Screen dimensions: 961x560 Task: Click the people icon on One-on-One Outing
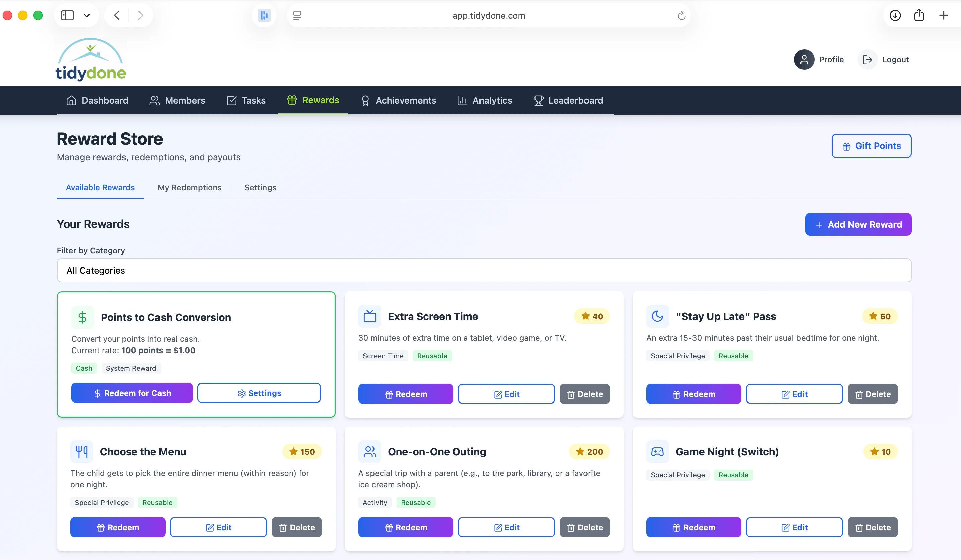point(369,452)
